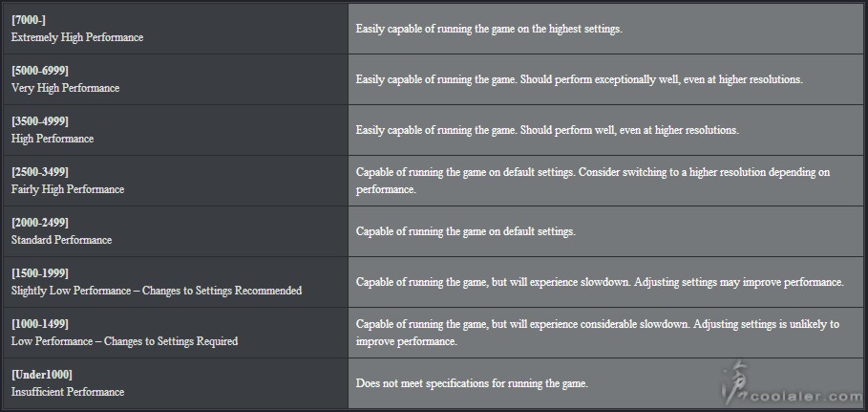
Task: Click Slightly Low Performance settings recommended text
Action: coord(157,291)
